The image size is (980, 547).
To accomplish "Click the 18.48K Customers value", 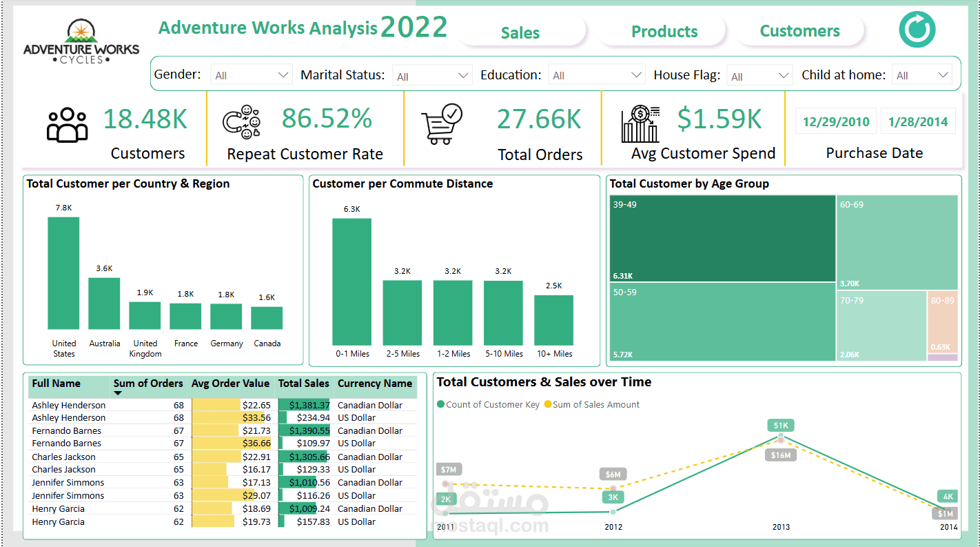I will [145, 119].
